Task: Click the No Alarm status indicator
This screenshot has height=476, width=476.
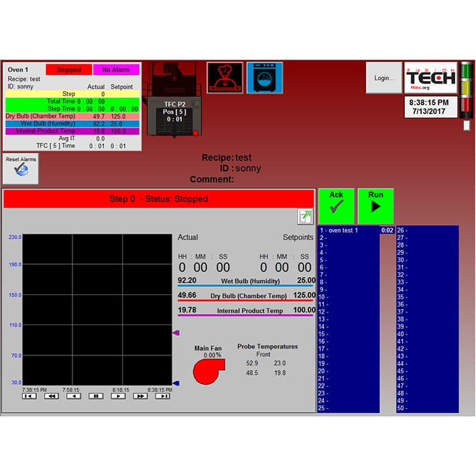Action: pyautogui.click(x=116, y=70)
